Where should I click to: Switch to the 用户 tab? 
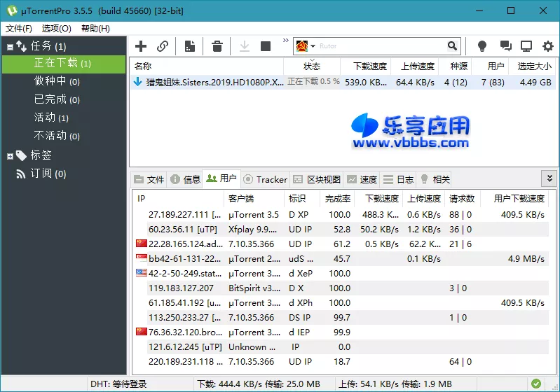(221, 178)
